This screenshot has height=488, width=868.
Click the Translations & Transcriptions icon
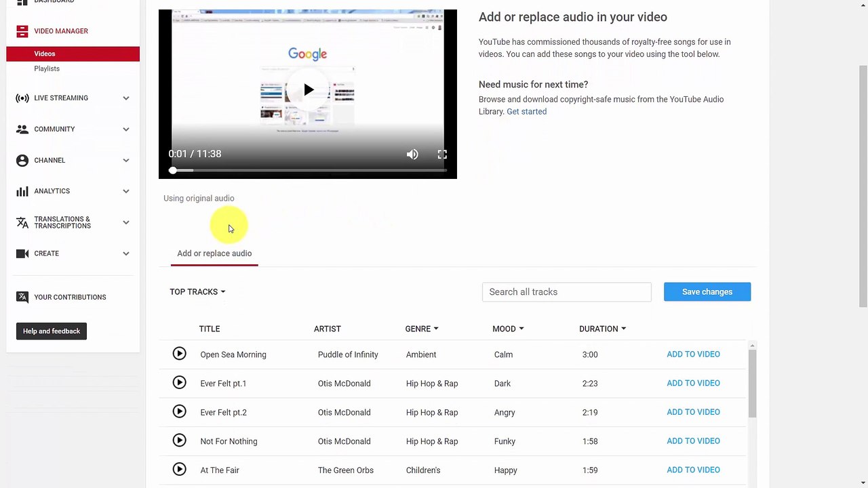click(x=22, y=222)
